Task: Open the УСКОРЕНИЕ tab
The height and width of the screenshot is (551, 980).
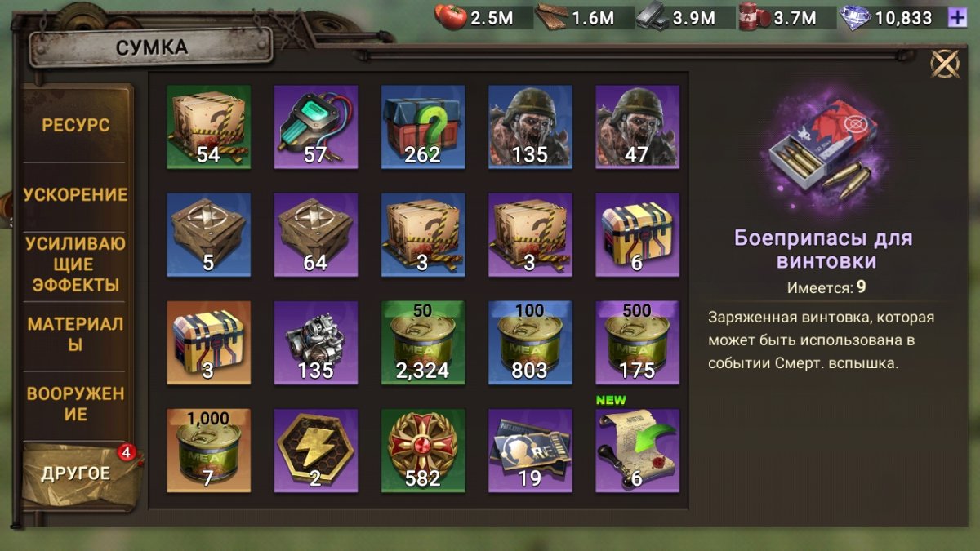Action: pos(76,195)
